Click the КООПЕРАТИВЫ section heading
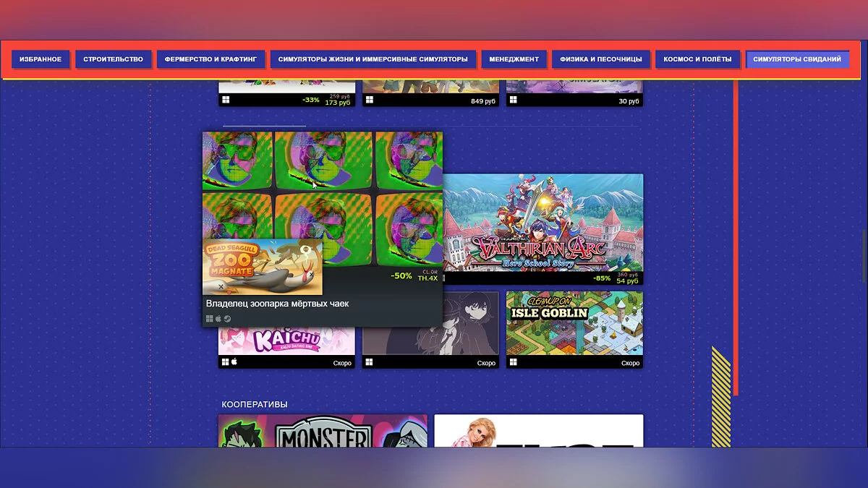Screen dimensions: 868x488 tap(255, 404)
